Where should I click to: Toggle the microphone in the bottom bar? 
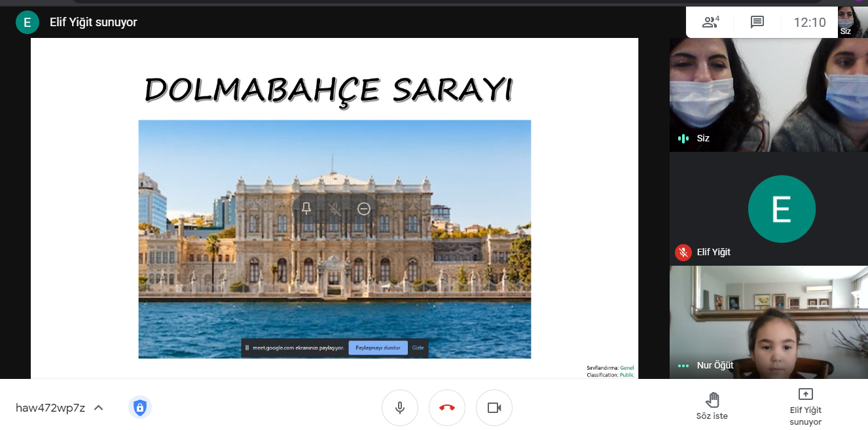[400, 408]
